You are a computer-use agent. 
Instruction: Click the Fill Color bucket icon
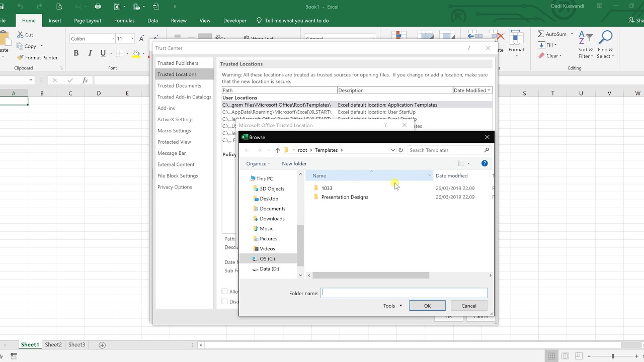tap(136, 53)
